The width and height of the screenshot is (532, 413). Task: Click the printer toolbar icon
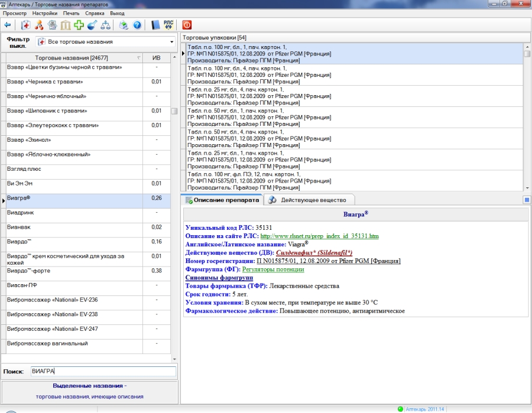124,25
